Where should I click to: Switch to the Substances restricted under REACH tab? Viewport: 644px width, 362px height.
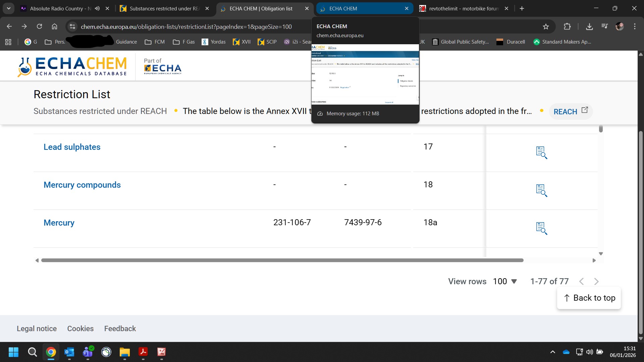point(164,8)
